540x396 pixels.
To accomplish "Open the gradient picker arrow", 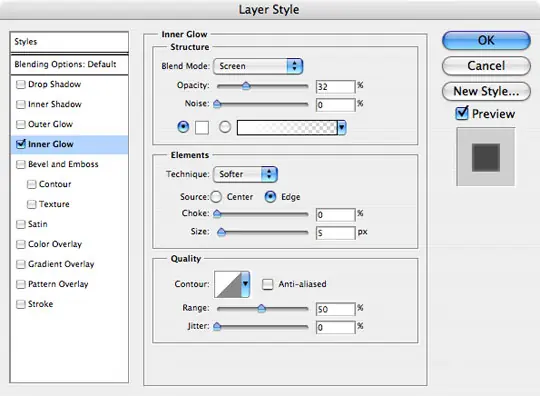I will (342, 128).
